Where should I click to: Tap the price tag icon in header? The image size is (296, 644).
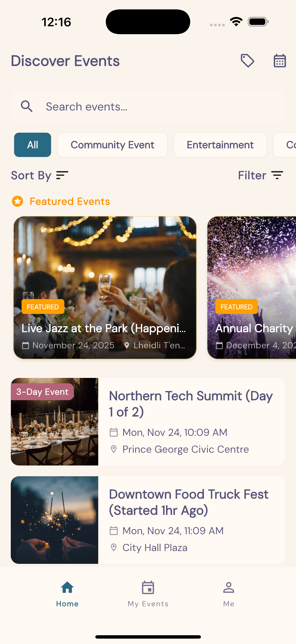247,61
